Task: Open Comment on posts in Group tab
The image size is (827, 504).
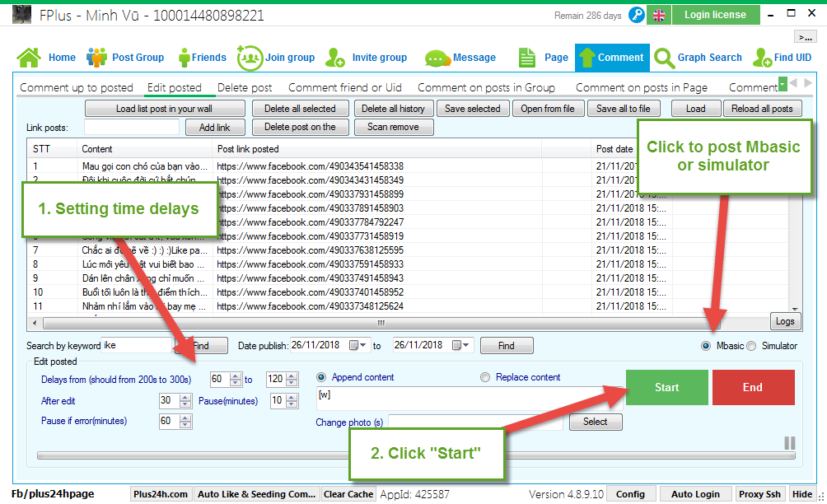Action: (x=486, y=87)
